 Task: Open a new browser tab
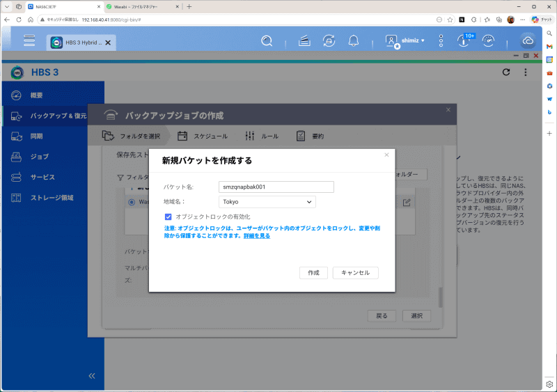pyautogui.click(x=189, y=7)
